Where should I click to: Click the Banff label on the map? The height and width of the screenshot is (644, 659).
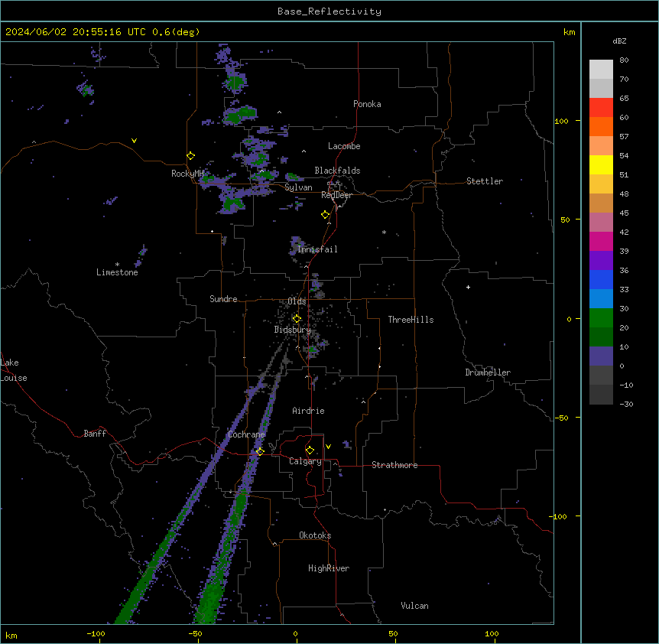click(x=95, y=434)
